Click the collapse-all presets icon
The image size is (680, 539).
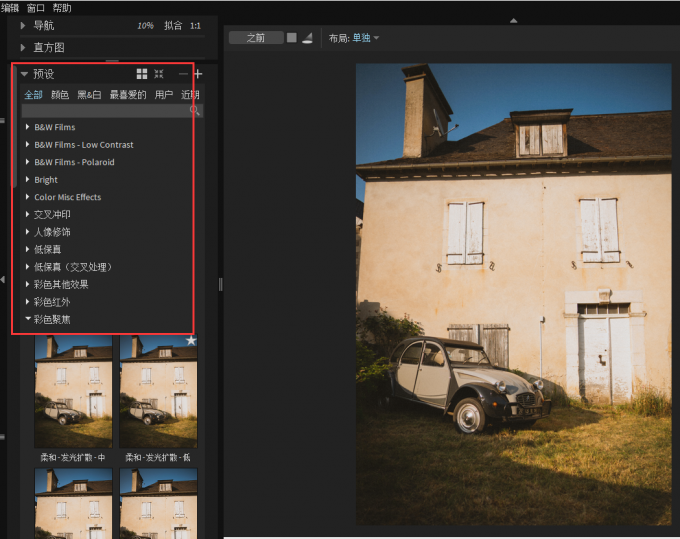[x=159, y=74]
